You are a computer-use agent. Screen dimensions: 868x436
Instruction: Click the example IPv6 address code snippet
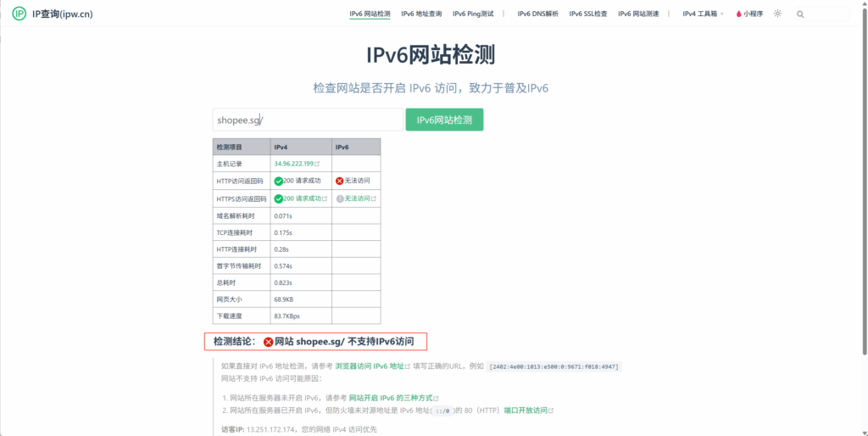554,366
